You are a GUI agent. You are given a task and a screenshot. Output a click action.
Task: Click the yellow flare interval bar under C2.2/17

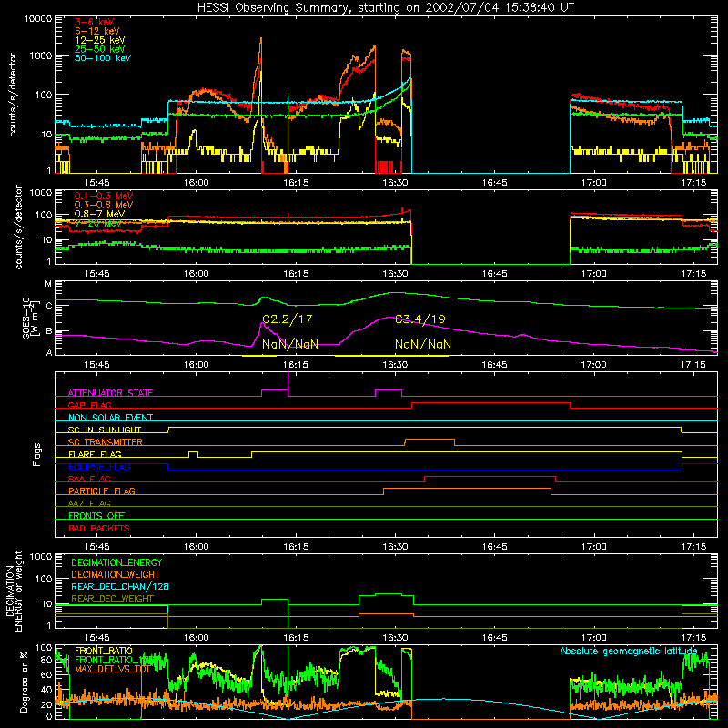click(259, 356)
